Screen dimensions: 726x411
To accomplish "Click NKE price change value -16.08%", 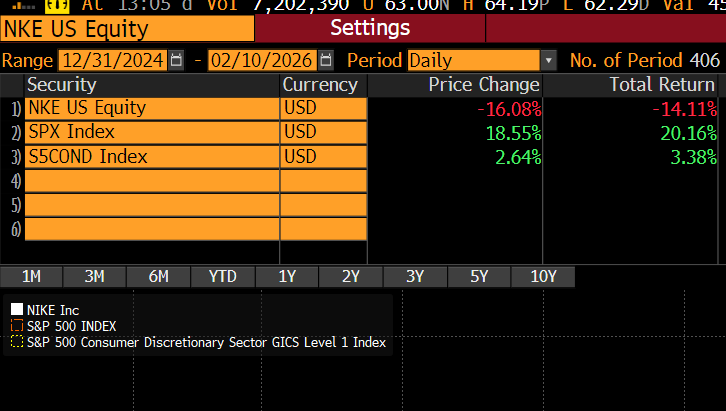I will [509, 110].
